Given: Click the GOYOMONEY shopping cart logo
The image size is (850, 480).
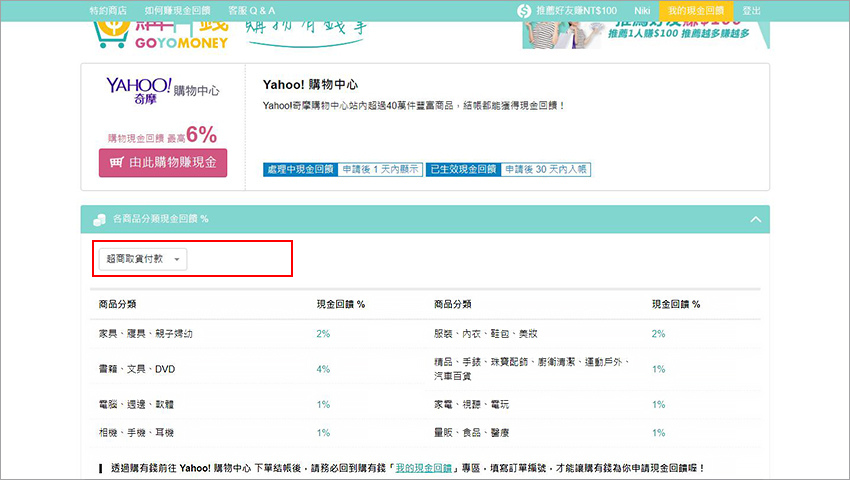Looking at the screenshot, I should [x=161, y=35].
